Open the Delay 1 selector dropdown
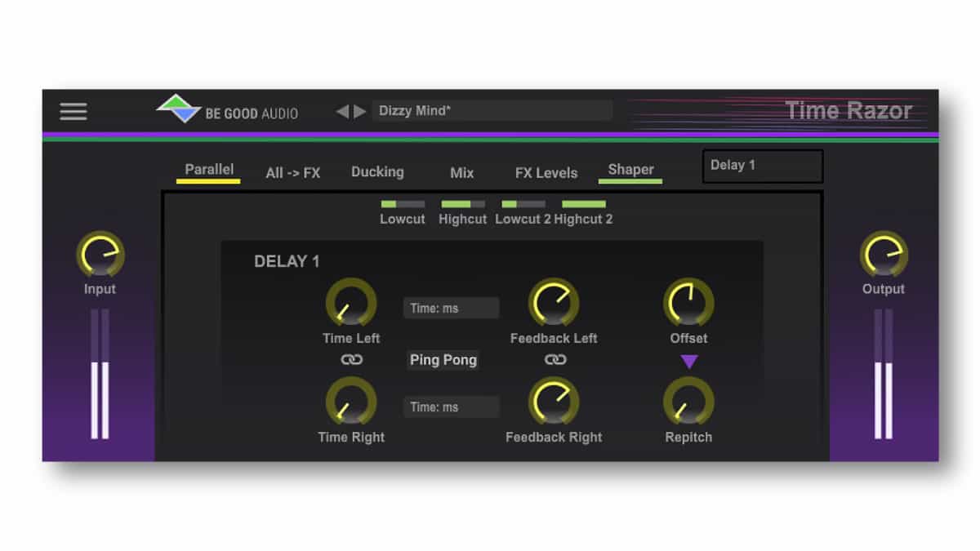 pos(763,166)
